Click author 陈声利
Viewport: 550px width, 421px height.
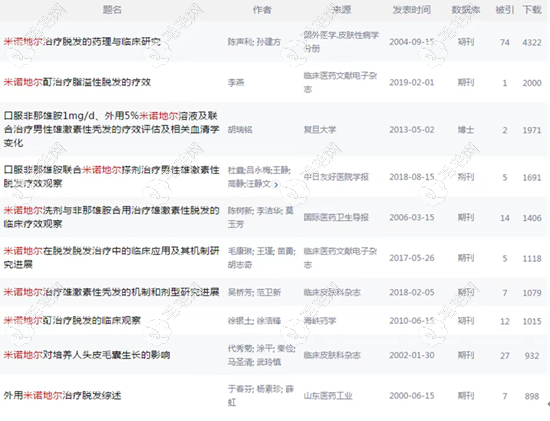click(x=240, y=42)
